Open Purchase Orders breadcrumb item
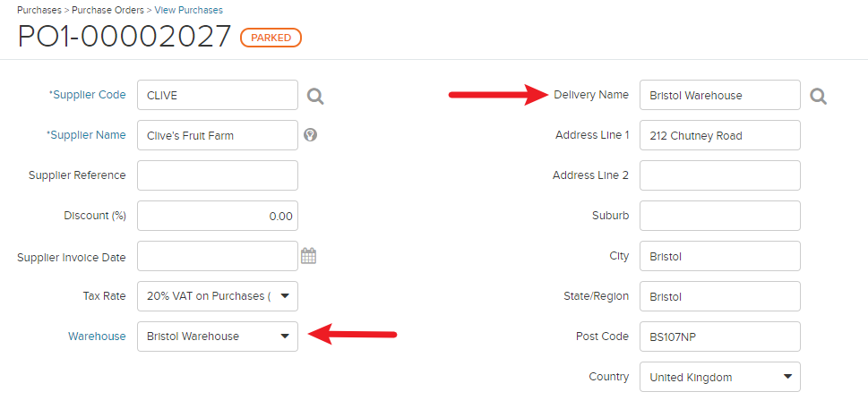The height and width of the screenshot is (409, 868). pyautogui.click(x=108, y=10)
